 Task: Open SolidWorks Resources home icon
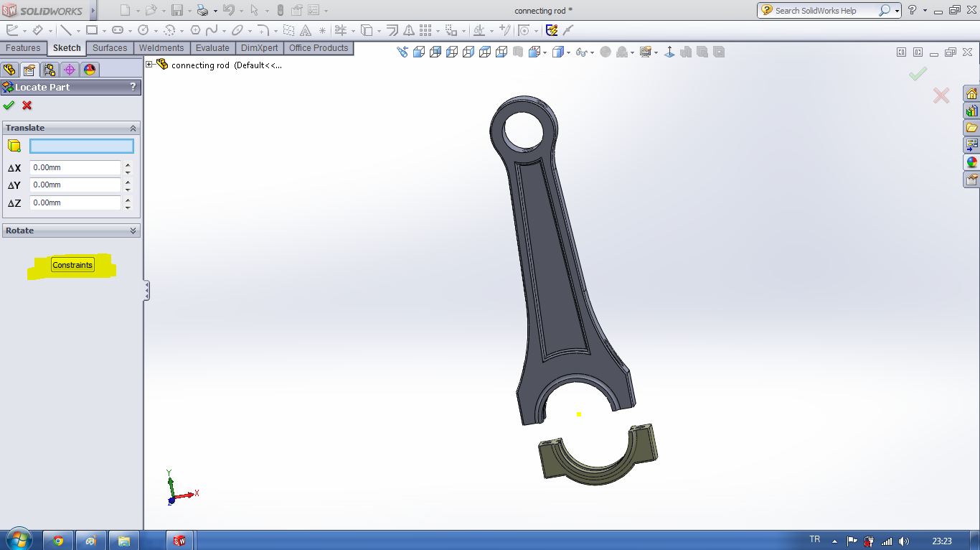pyautogui.click(x=971, y=94)
